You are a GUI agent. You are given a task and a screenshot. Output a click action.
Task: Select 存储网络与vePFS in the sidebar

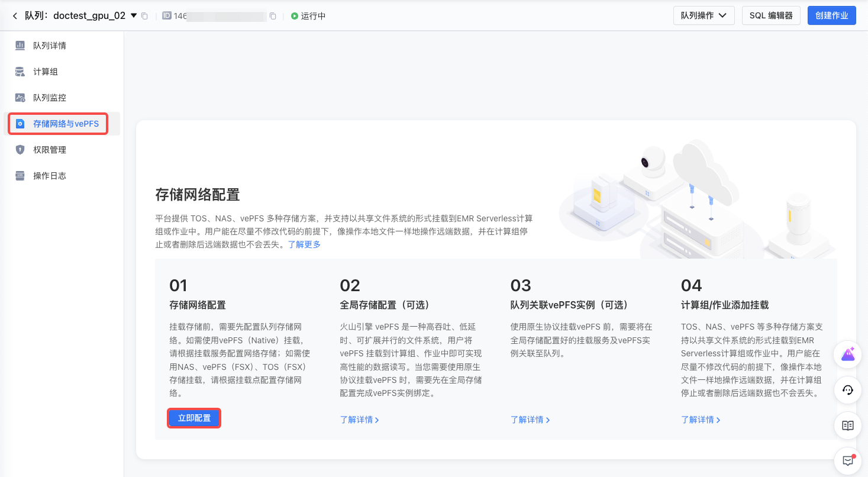[x=62, y=124]
